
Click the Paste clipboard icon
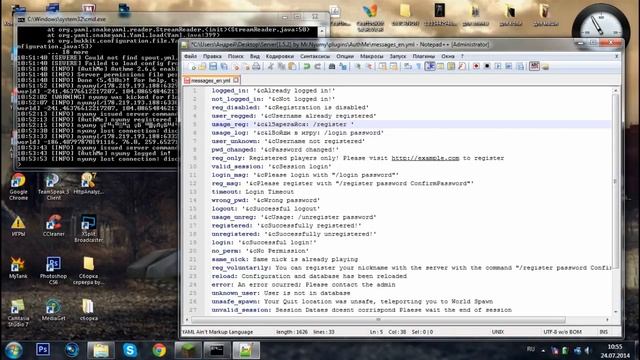coord(292,66)
